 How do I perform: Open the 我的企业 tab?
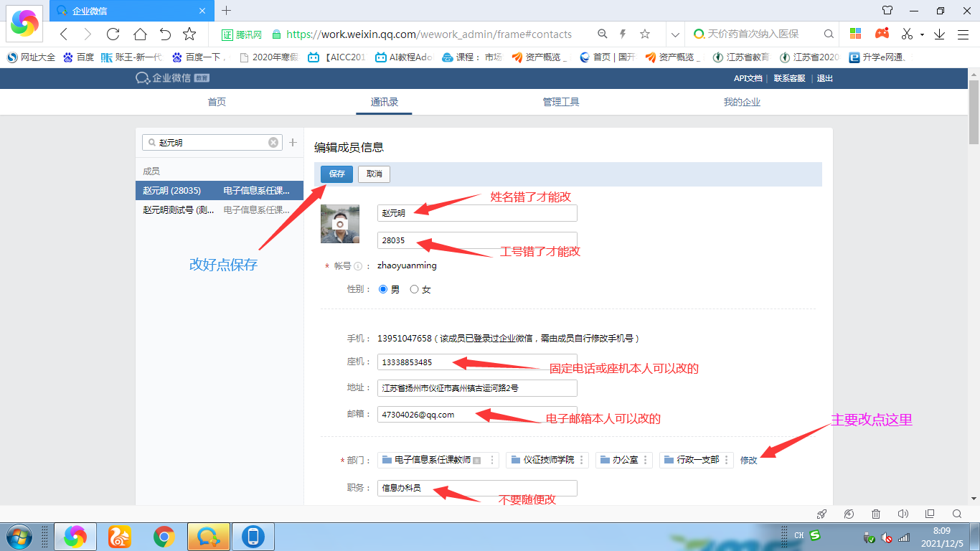741,102
